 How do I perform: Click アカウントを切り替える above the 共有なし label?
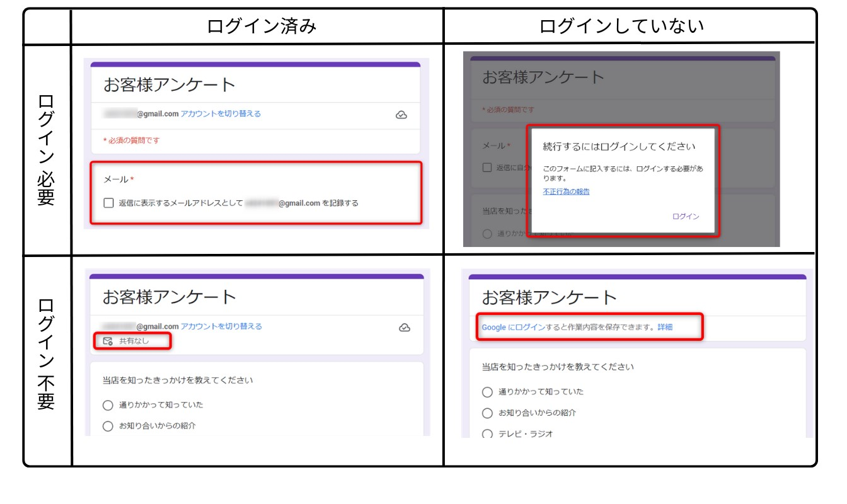coord(221,326)
